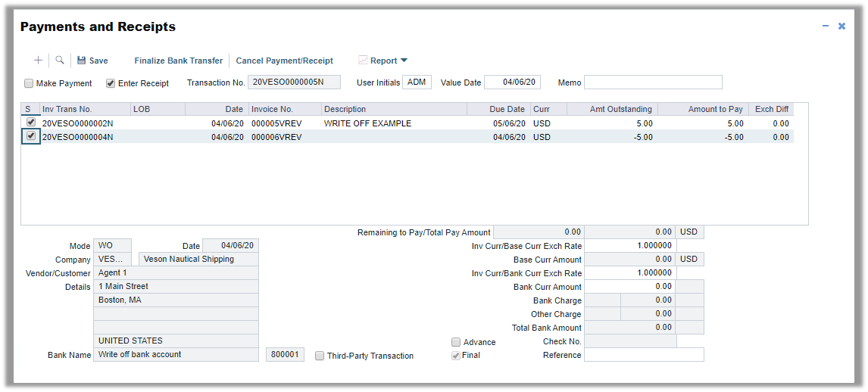This screenshot has width=868, height=392.
Task: Uncheck row 20VESO0000002N selection box
Action: point(30,122)
